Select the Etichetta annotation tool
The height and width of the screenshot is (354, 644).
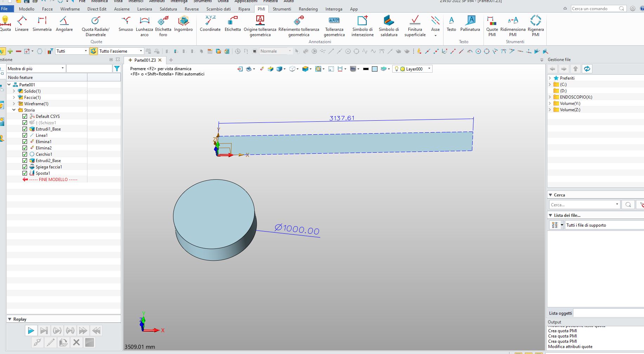pyautogui.click(x=232, y=24)
